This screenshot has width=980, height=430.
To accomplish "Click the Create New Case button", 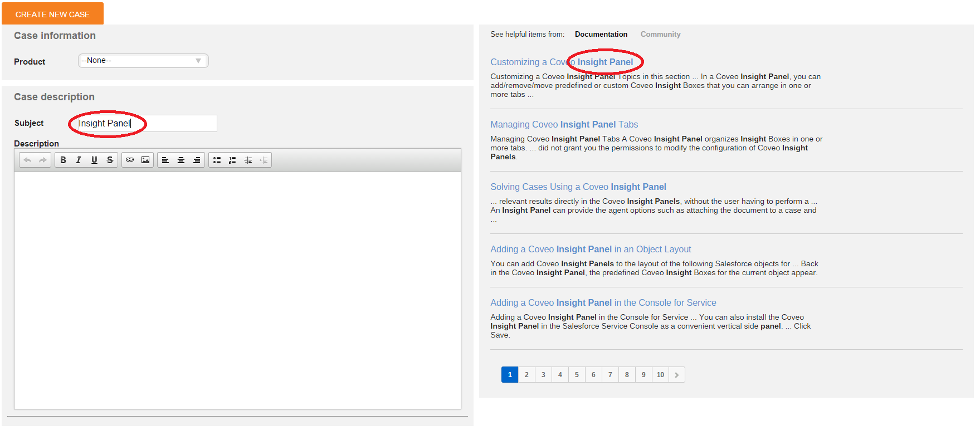I will pyautogui.click(x=52, y=14).
